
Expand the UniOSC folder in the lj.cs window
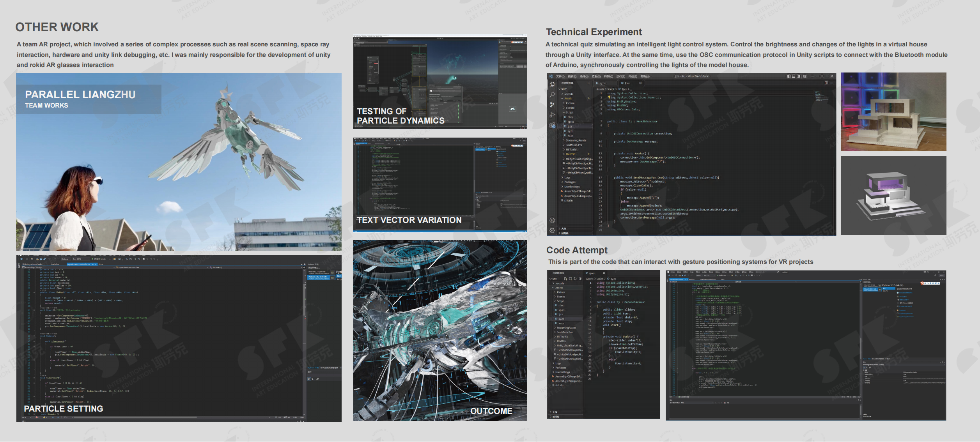coord(571,154)
